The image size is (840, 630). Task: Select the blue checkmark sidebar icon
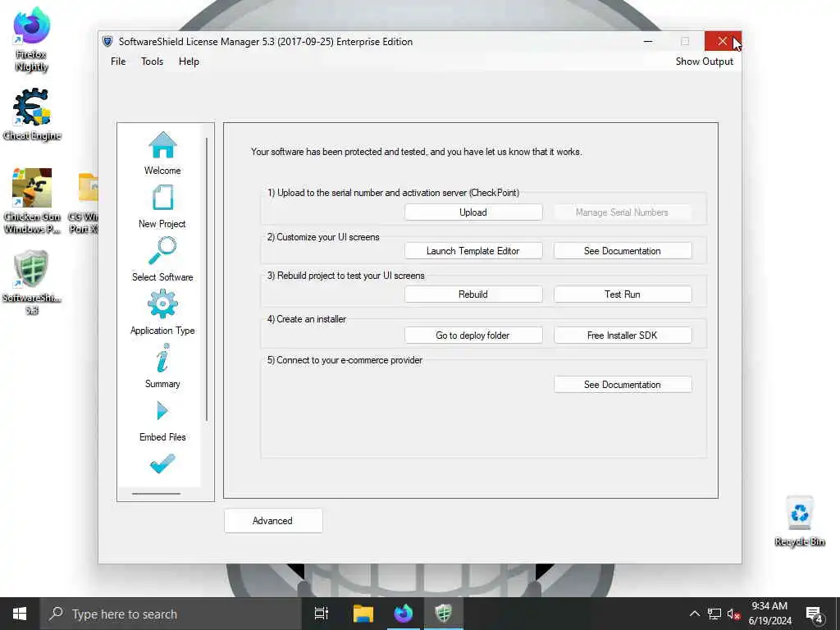pyautogui.click(x=162, y=463)
